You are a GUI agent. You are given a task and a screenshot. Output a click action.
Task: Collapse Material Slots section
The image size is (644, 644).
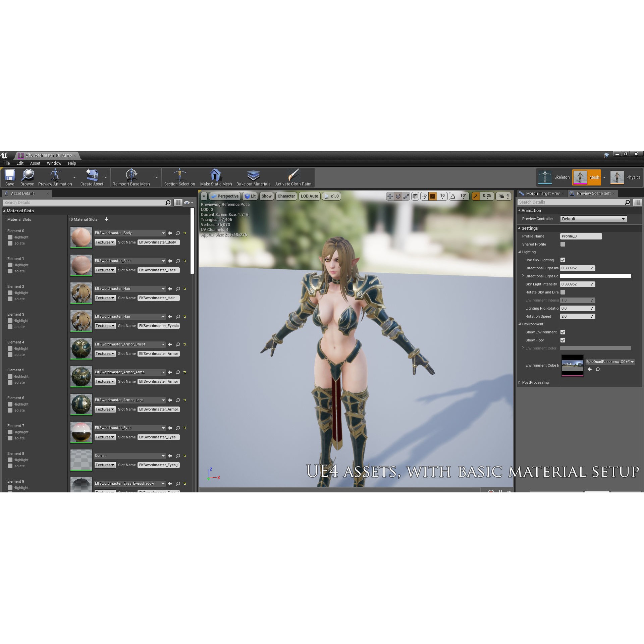pyautogui.click(x=4, y=211)
